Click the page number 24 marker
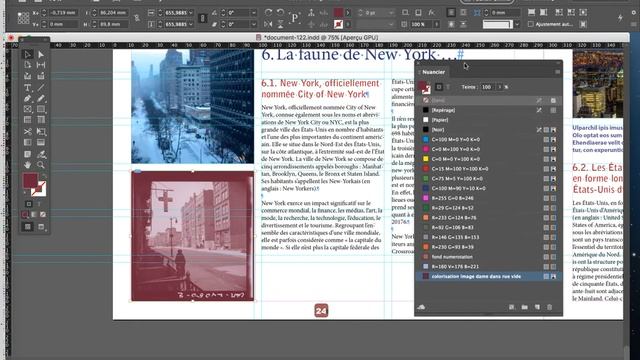 click(x=321, y=311)
